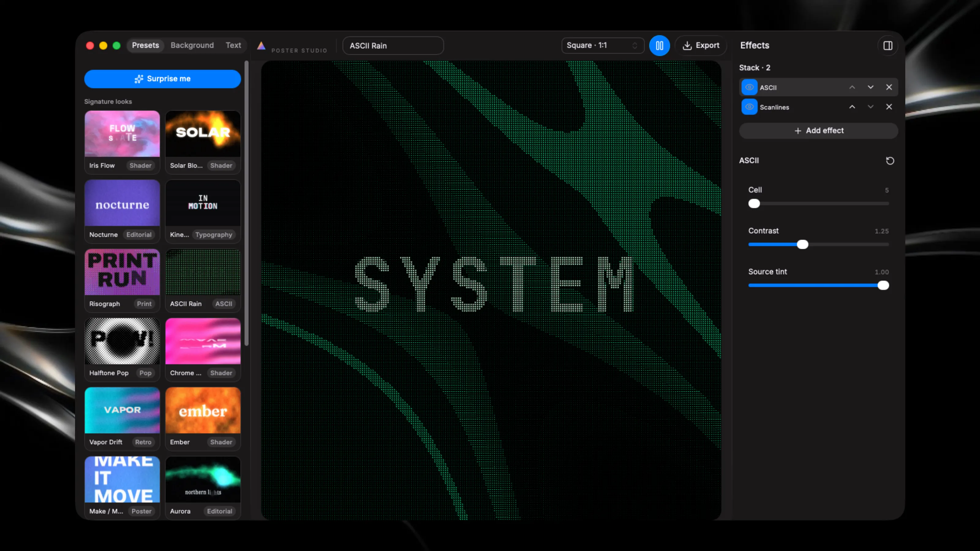Screen dimensions: 980x551
Task: Select the Ember preset thumbnail
Action: click(x=203, y=411)
